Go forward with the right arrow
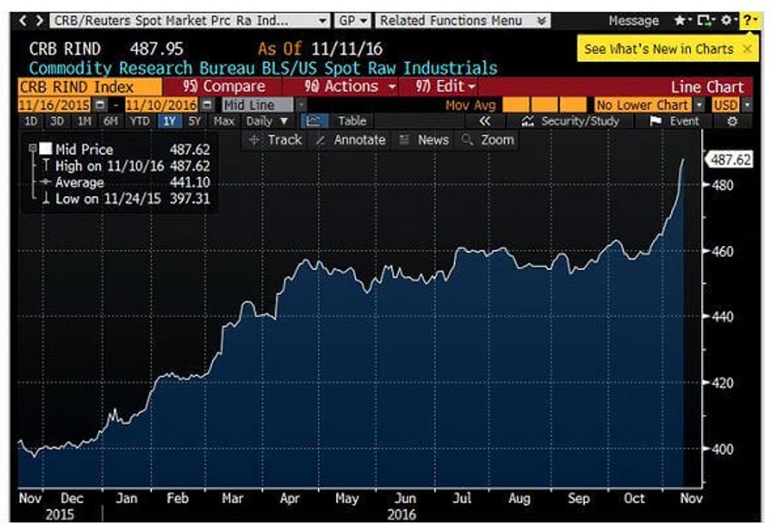 coord(39,21)
